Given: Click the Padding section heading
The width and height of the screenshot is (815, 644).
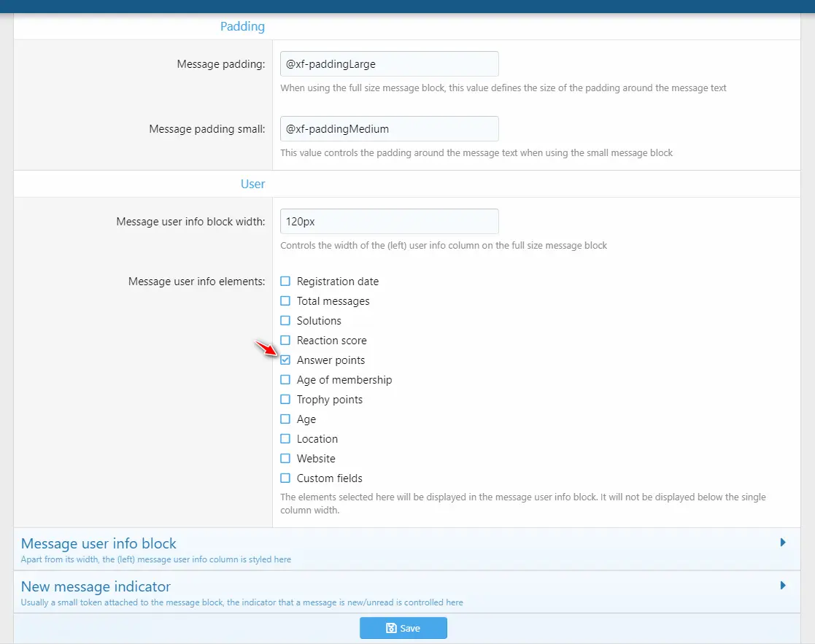Looking at the screenshot, I should coord(242,26).
